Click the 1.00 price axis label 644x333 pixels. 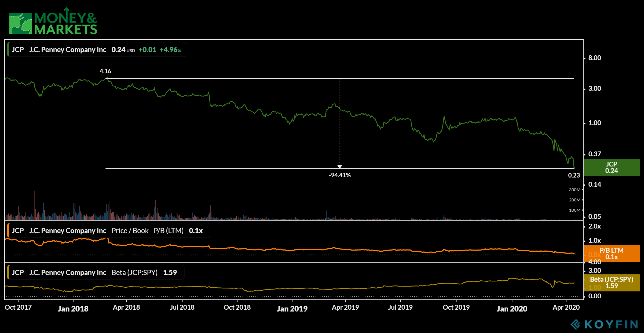point(595,123)
